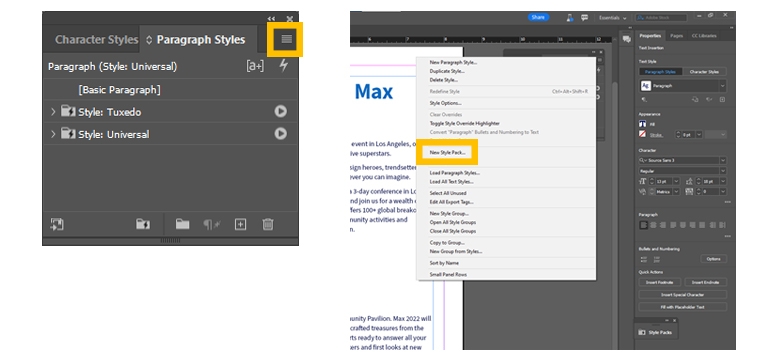
Task: Click the bulleted list icon
Action: [644, 260]
